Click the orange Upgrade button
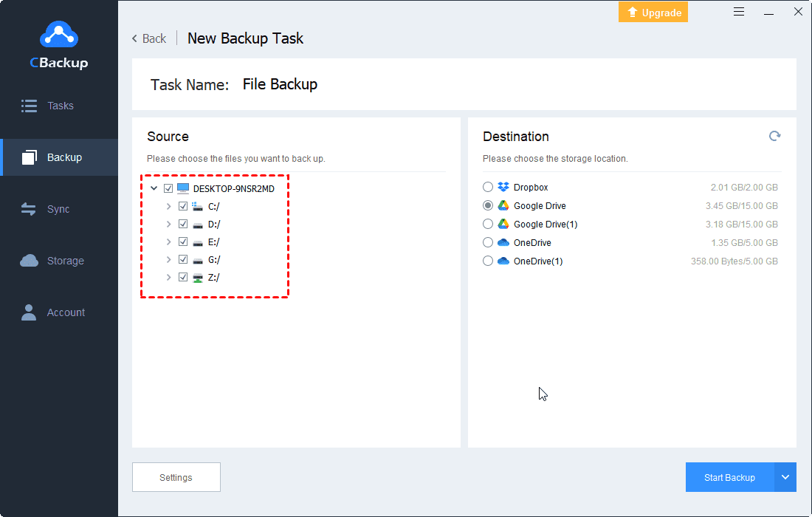Screen dimensions: 812x517 click(x=653, y=13)
